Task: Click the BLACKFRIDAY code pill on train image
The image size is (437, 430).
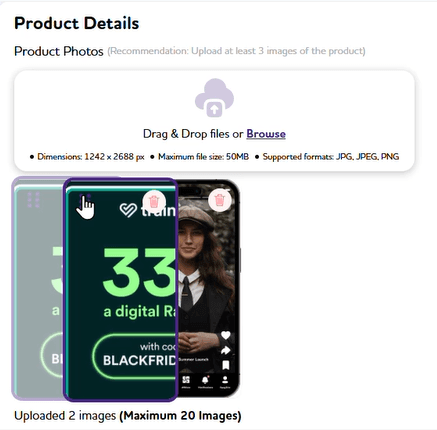Action: pyautogui.click(x=135, y=356)
